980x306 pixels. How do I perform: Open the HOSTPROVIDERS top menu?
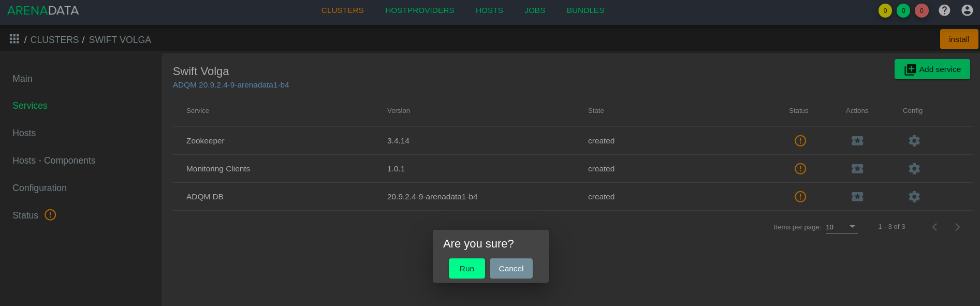click(x=420, y=10)
